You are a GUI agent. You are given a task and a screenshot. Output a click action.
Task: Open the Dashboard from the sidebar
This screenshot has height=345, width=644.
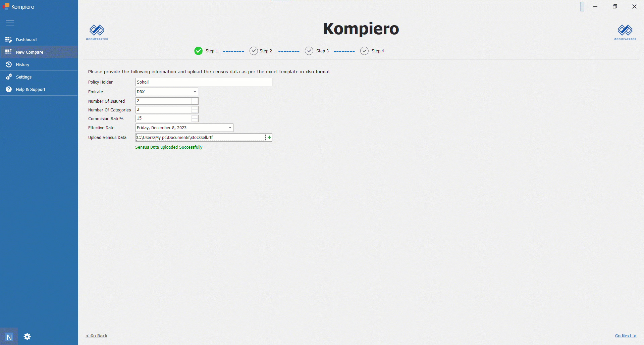26,40
